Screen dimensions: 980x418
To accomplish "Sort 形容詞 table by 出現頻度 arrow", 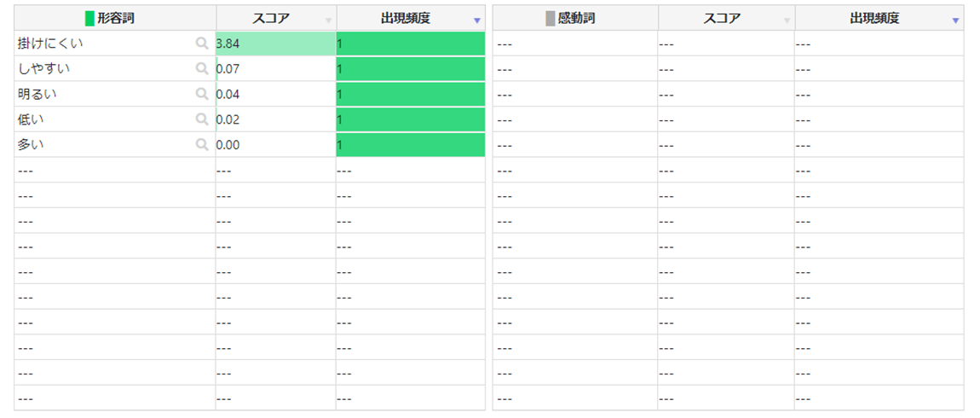I will pyautogui.click(x=476, y=20).
